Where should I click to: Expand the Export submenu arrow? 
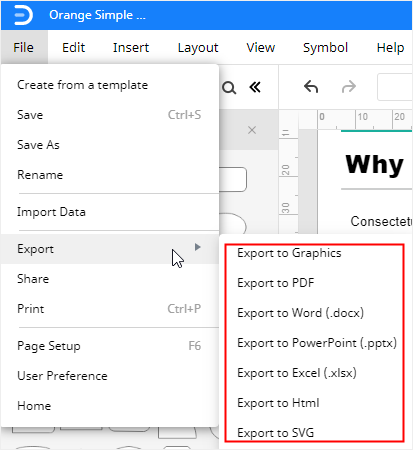(x=198, y=247)
